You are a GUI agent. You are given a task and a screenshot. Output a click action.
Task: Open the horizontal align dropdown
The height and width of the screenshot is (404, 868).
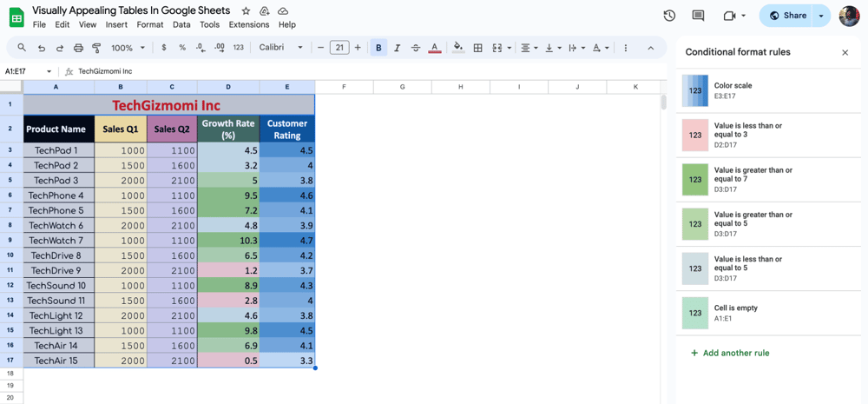(528, 48)
